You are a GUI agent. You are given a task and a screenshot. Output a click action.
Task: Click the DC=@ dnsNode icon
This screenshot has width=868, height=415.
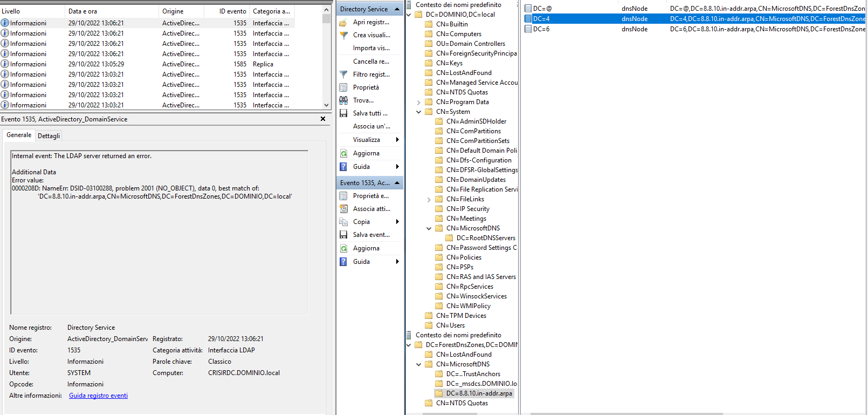[528, 9]
